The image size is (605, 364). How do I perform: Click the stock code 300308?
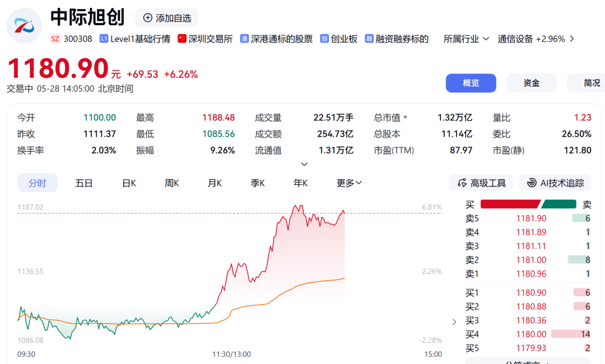pos(78,39)
